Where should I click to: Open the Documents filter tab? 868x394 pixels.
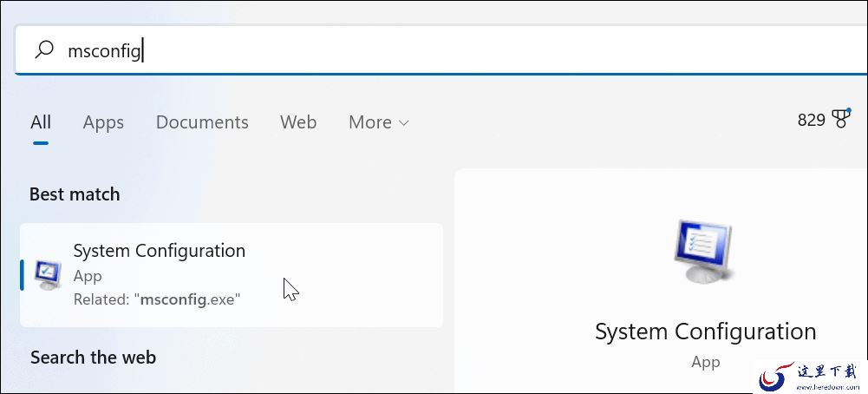tap(202, 121)
